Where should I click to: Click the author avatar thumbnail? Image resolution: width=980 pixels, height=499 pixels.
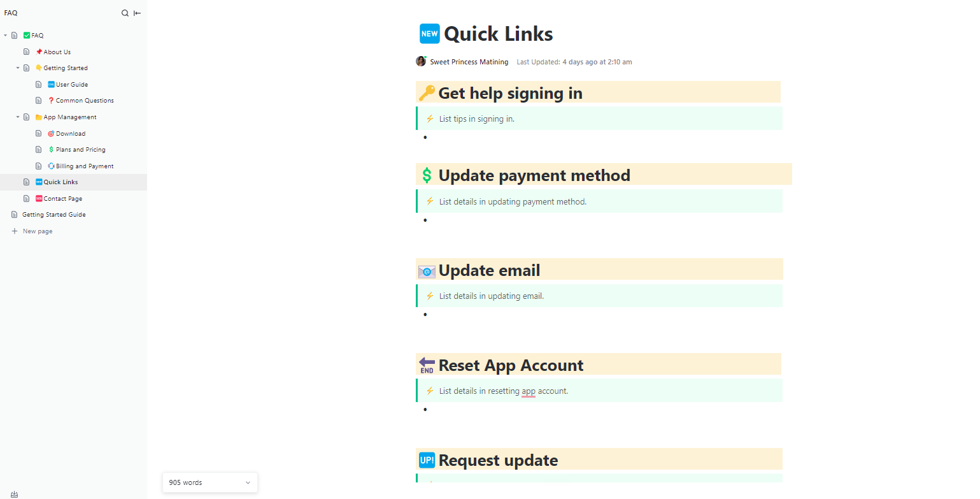point(421,61)
